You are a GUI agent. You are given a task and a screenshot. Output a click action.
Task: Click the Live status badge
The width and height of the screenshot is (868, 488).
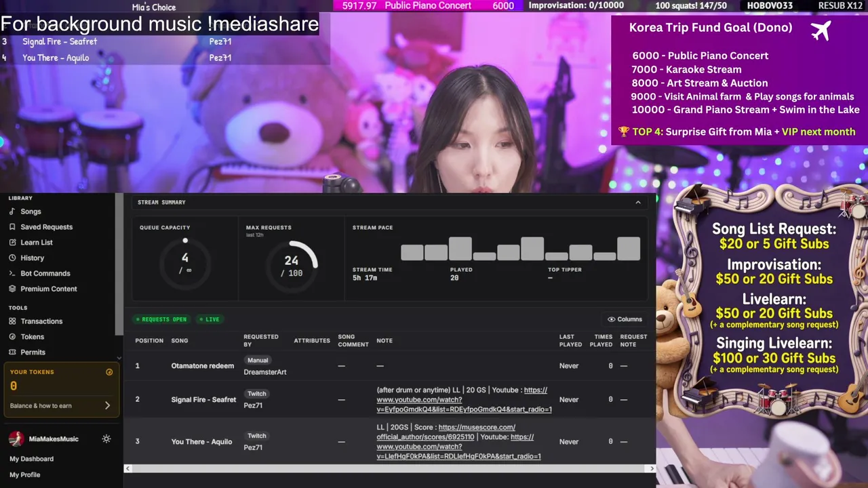(210, 319)
